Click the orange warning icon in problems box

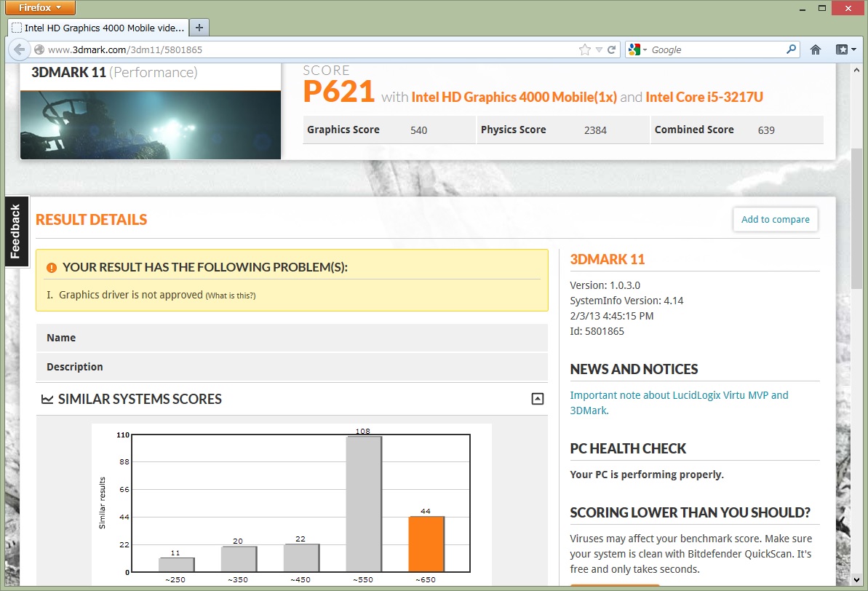[x=52, y=268]
